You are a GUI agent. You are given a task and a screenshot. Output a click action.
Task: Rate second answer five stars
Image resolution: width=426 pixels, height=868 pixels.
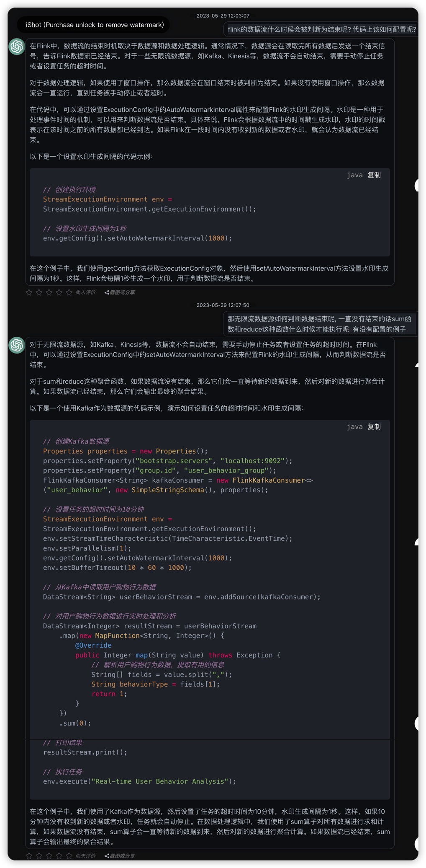pyautogui.click(x=69, y=855)
